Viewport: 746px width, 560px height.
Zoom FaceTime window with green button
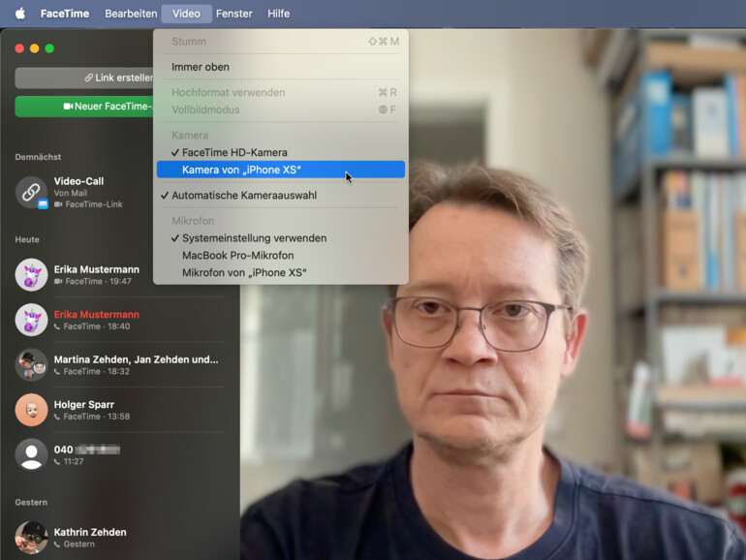coord(49,48)
